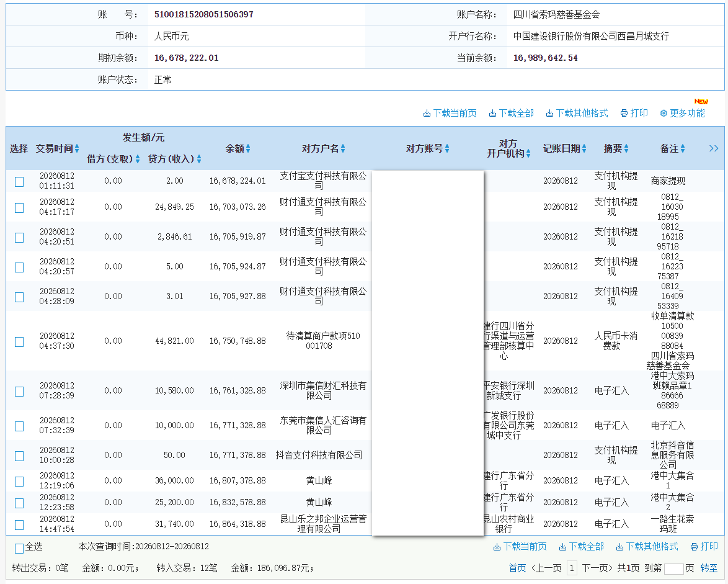Go to 上一页 previous page
The image size is (728, 584).
[x=546, y=568]
